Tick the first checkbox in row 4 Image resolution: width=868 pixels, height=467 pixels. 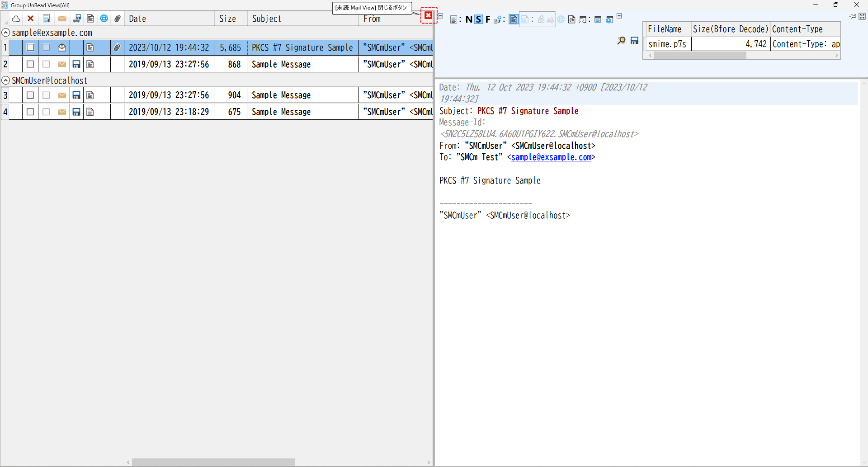pos(30,112)
